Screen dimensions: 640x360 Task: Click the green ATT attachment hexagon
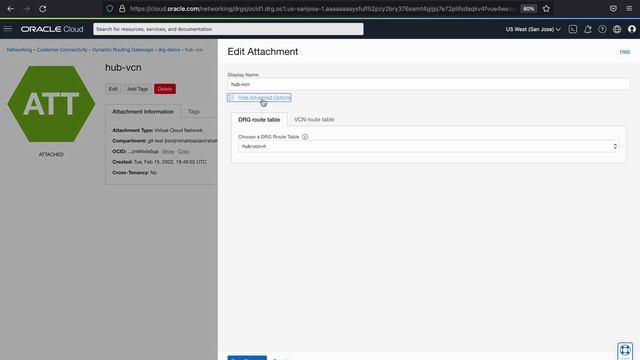click(51, 104)
